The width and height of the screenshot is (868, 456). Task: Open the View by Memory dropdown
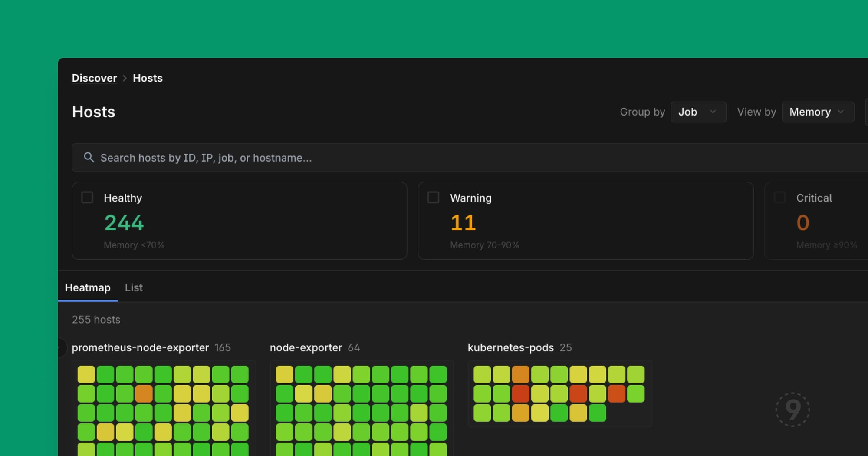tap(818, 112)
